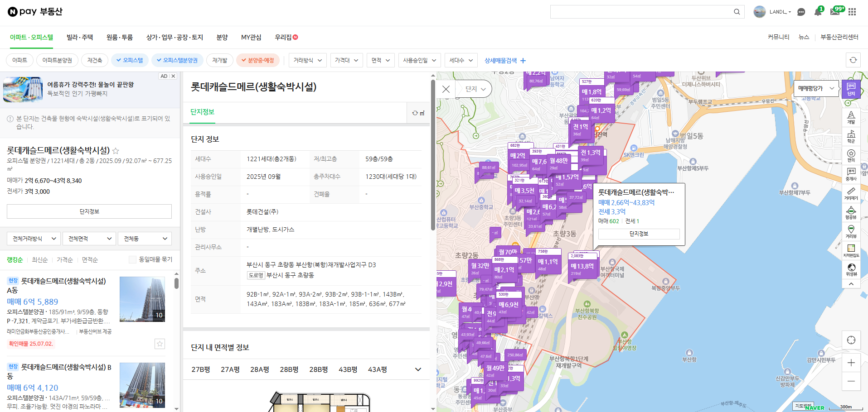Image resolution: width=868 pixels, height=412 pixels.
Task: Close the summer vacation ad banner
Action: (173, 76)
